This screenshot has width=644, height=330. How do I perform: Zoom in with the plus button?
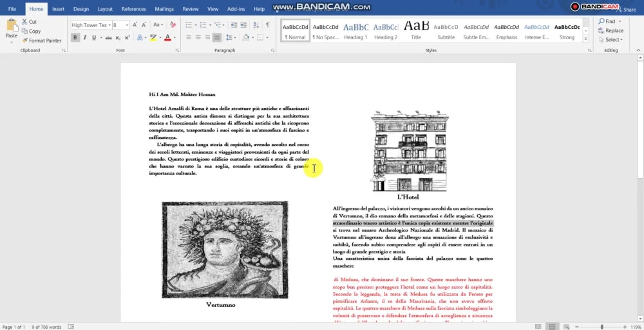coord(626,327)
